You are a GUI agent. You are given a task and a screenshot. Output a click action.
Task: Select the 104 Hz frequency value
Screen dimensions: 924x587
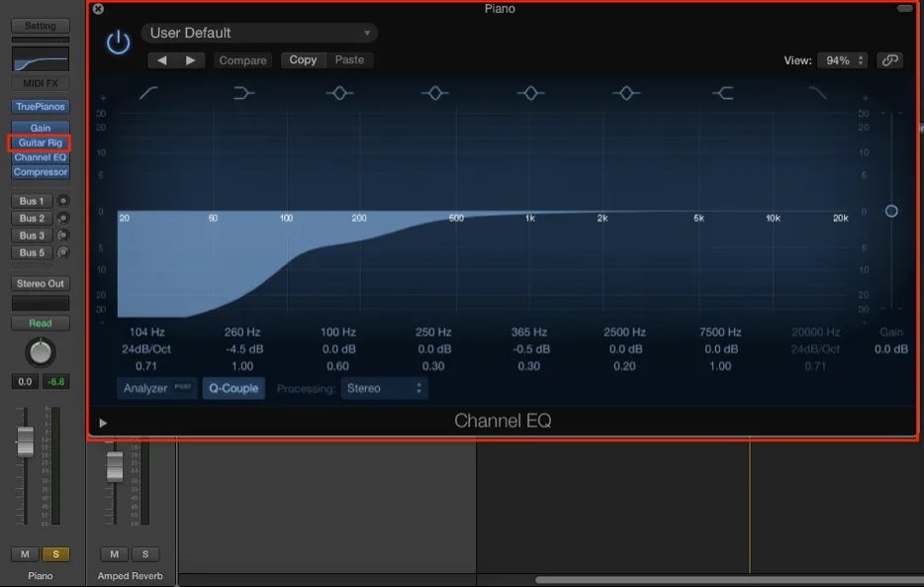coord(146,332)
